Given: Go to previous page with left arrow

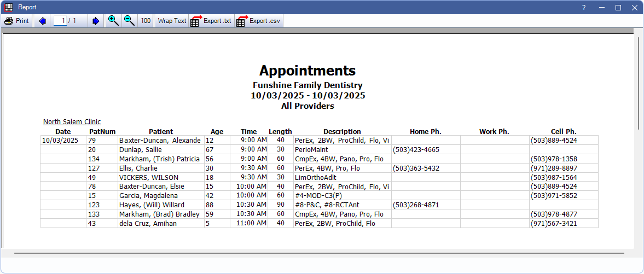Looking at the screenshot, I should click(x=43, y=21).
